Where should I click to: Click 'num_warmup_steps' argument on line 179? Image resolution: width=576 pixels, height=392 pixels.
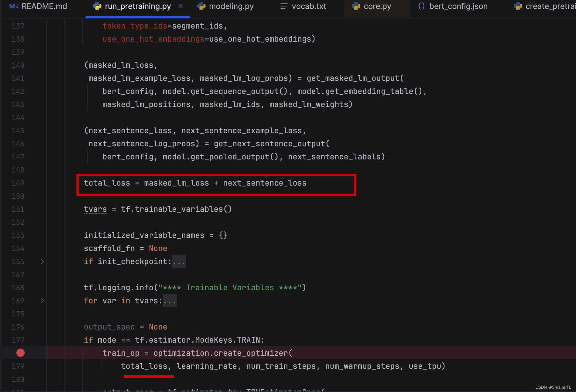362,366
